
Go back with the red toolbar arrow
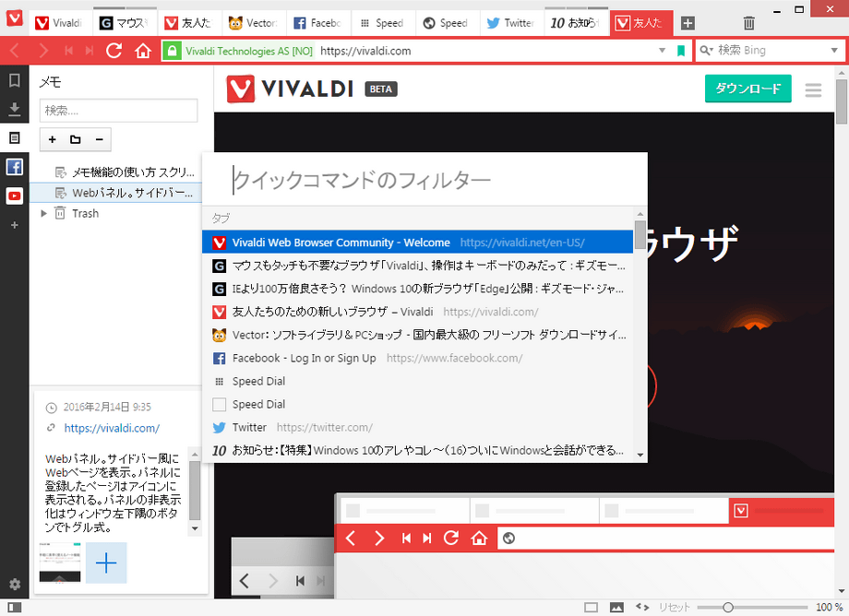(15, 51)
